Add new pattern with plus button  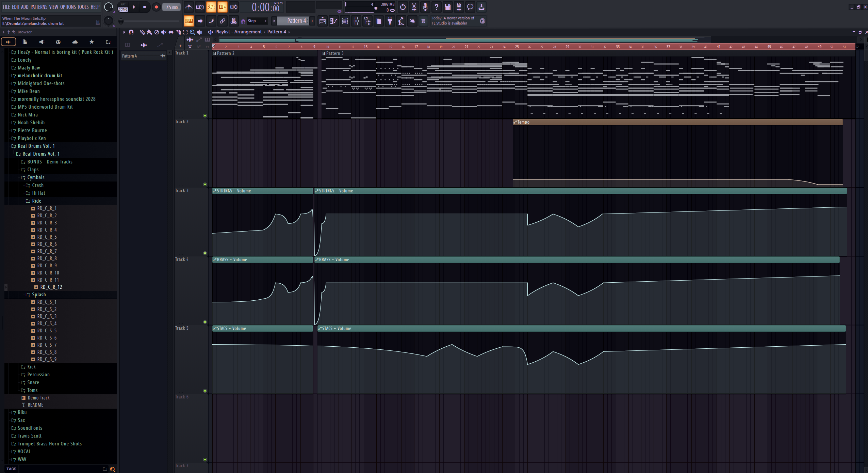[312, 21]
